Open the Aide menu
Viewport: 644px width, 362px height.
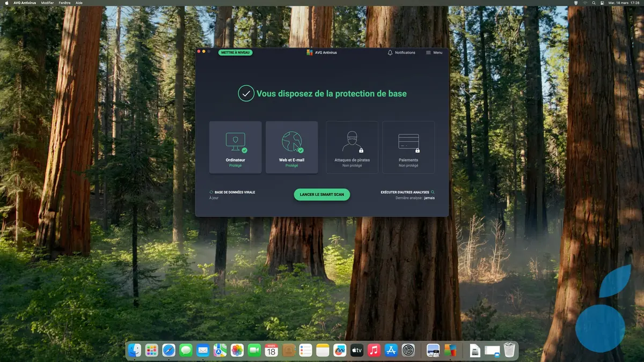(78, 3)
